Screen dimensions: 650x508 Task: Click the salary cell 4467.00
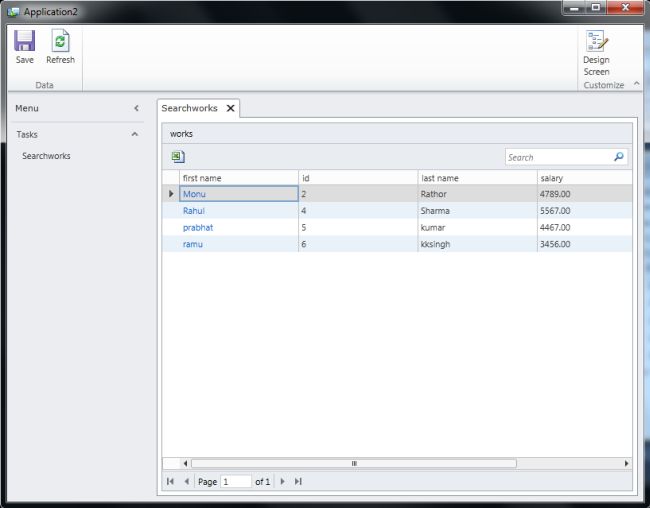585,227
